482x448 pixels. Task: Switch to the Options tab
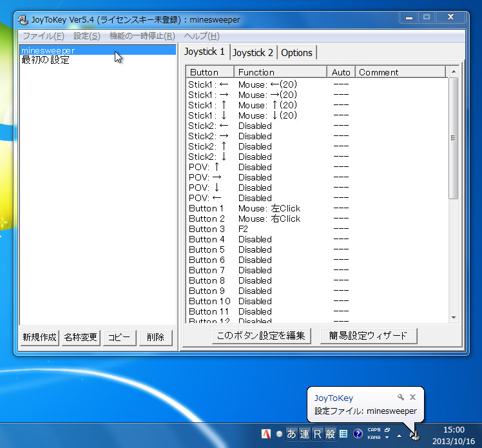pyautogui.click(x=296, y=53)
